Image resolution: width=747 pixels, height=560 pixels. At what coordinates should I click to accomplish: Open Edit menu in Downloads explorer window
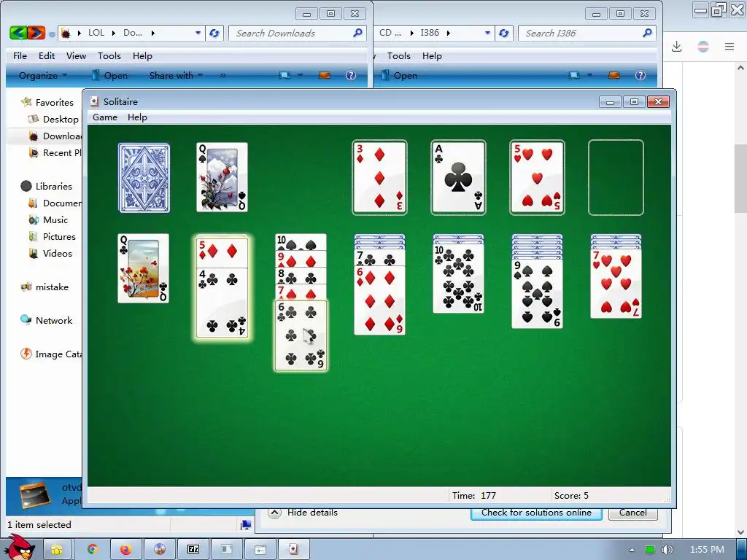[47, 55]
